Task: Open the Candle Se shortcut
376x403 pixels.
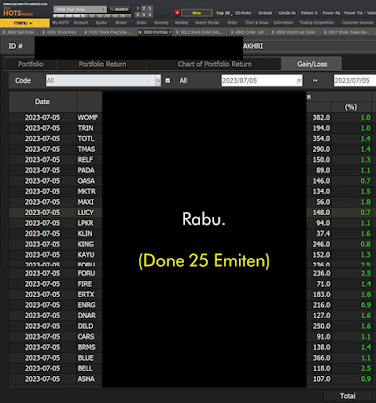Action: (x=287, y=13)
